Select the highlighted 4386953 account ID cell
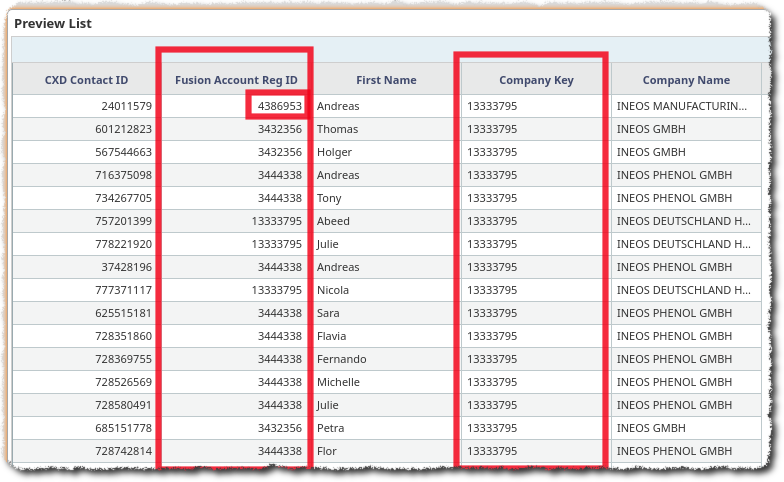Viewport: 784px width, 482px height. click(279, 106)
